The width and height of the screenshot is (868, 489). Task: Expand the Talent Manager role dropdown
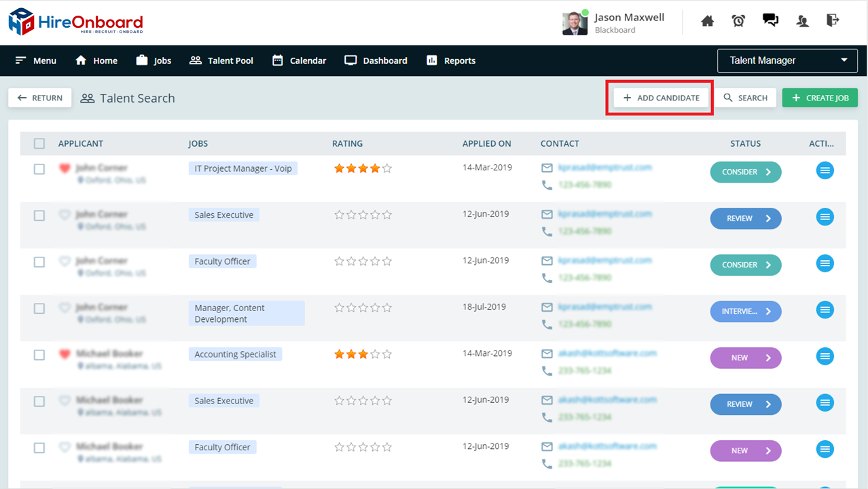tap(787, 60)
